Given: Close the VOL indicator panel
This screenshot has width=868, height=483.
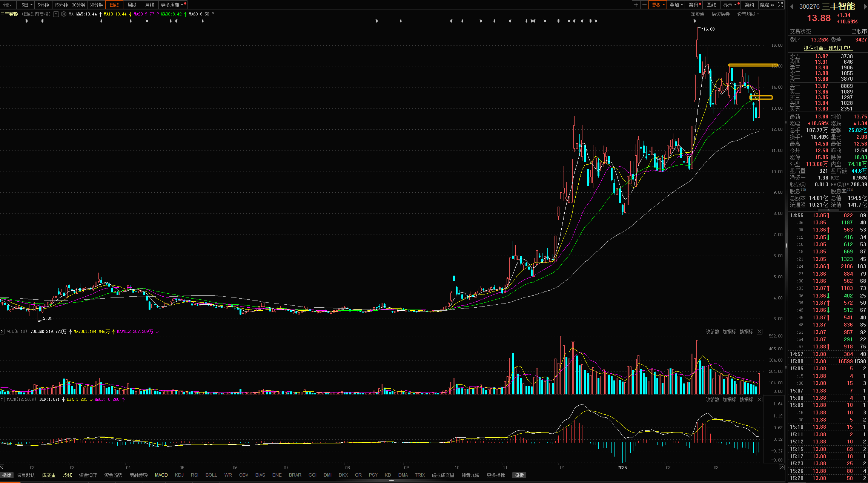Looking at the screenshot, I should [759, 332].
